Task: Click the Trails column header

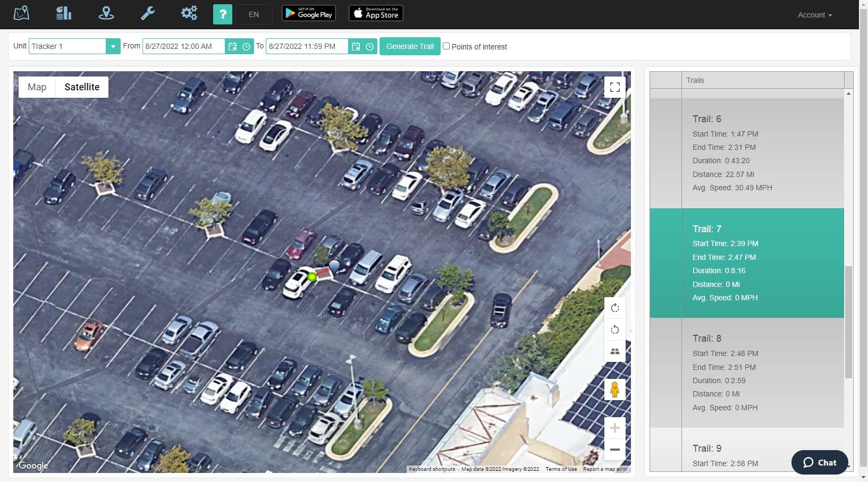Action: click(x=763, y=80)
